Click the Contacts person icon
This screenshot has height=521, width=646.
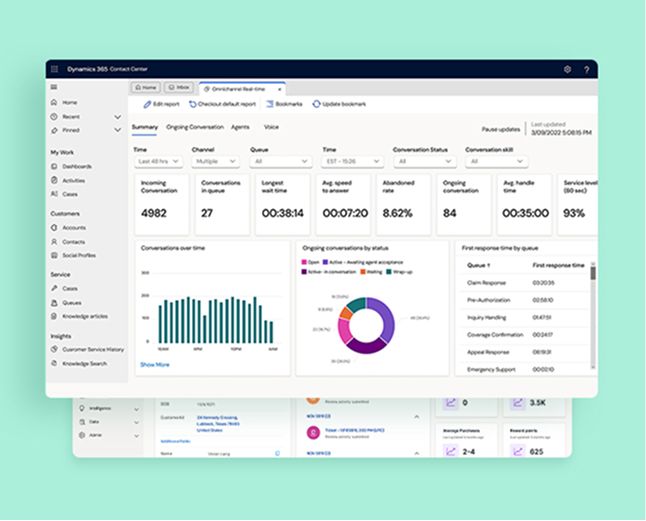[54, 242]
